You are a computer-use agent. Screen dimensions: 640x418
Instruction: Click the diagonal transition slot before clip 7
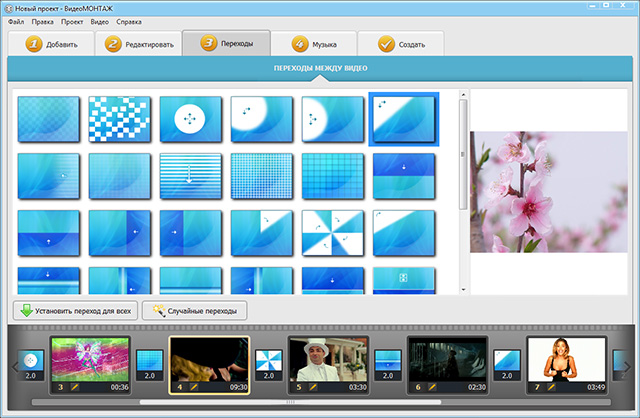tap(506, 363)
